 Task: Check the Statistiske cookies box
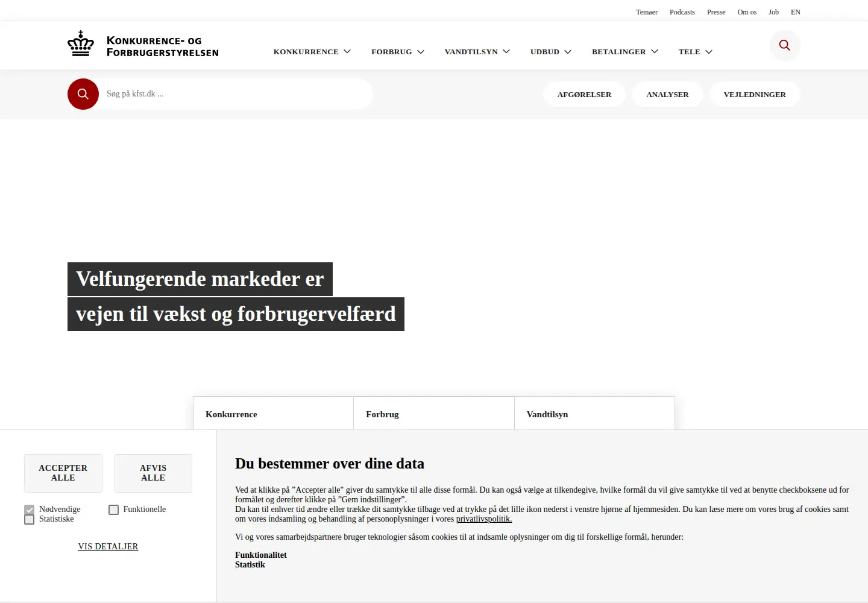coord(30,519)
